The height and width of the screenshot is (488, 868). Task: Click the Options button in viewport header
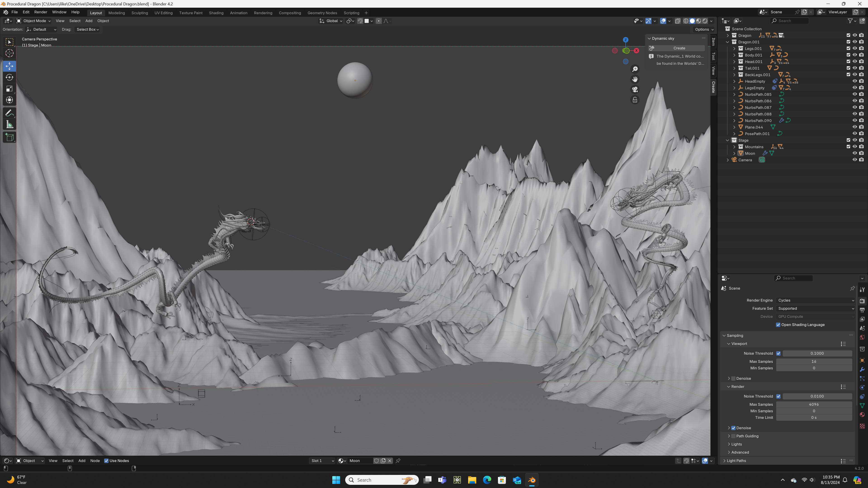tap(704, 29)
